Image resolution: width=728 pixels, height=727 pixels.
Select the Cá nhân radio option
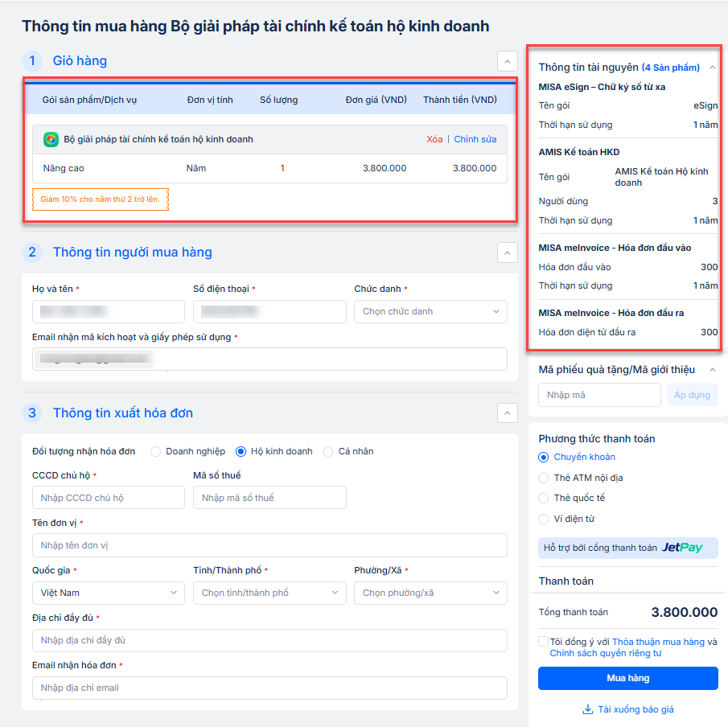328,452
